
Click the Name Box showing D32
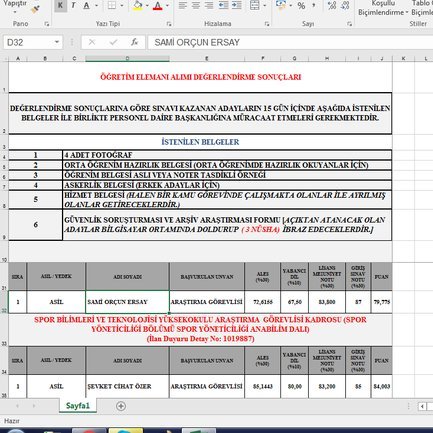[28, 43]
